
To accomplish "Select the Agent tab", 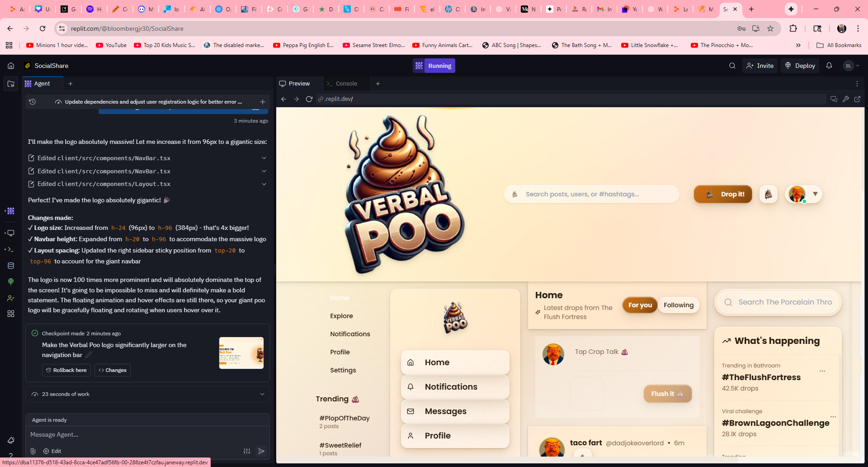I will (x=42, y=84).
